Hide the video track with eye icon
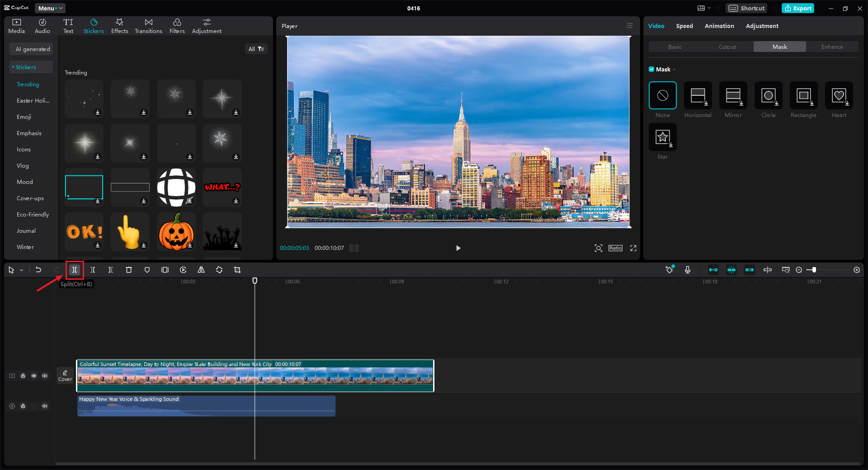The height and width of the screenshot is (470, 868). tap(34, 376)
